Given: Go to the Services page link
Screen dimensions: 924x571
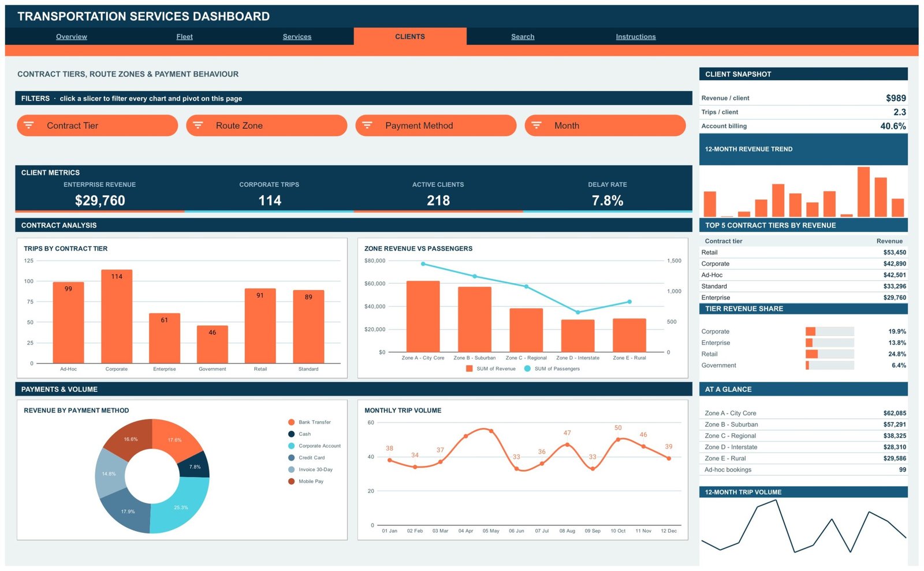Looking at the screenshot, I should [297, 36].
